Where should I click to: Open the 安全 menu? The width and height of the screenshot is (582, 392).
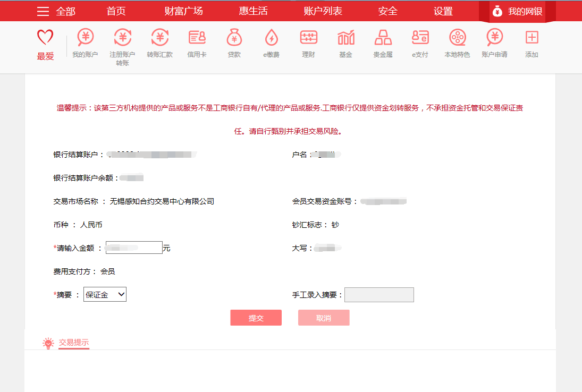388,12
